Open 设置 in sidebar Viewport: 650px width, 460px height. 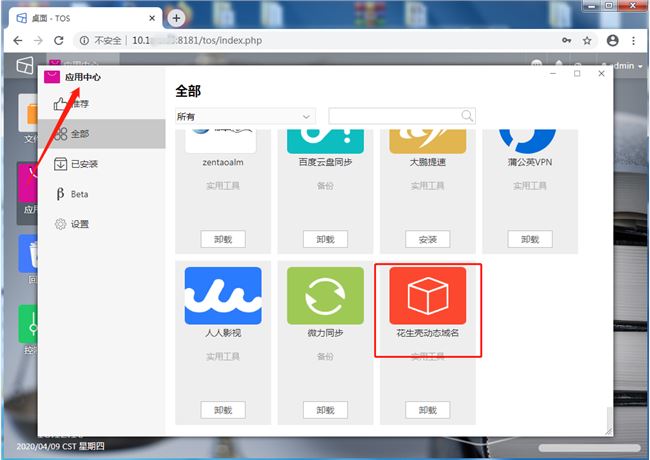pyautogui.click(x=102, y=224)
